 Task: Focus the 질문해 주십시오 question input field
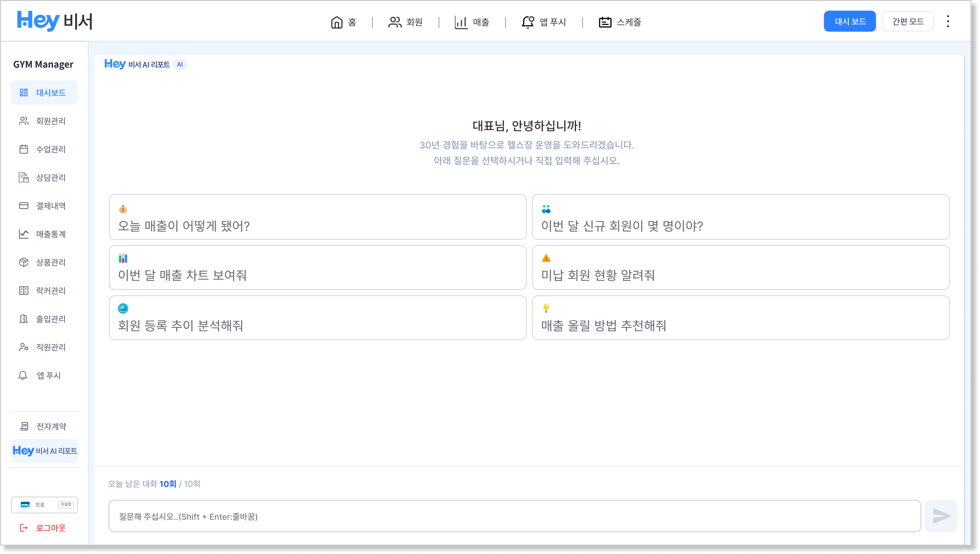pos(514,516)
